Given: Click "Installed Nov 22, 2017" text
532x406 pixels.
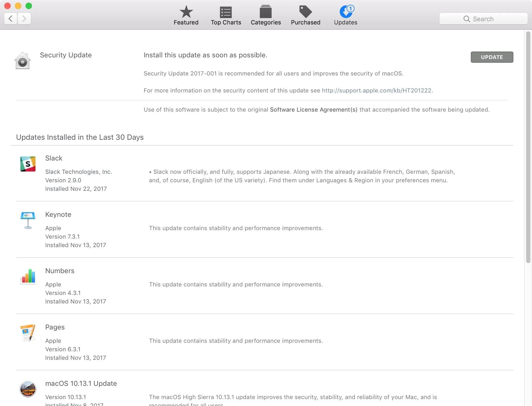Looking at the screenshot, I should click(76, 189).
